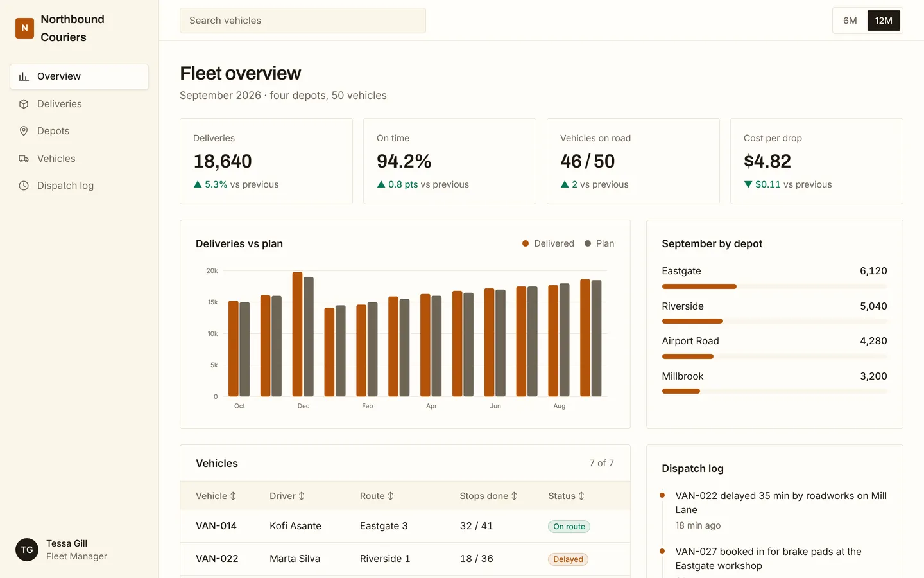Toggle the Plan legend series
Screen dimensions: 924x578
click(x=599, y=243)
